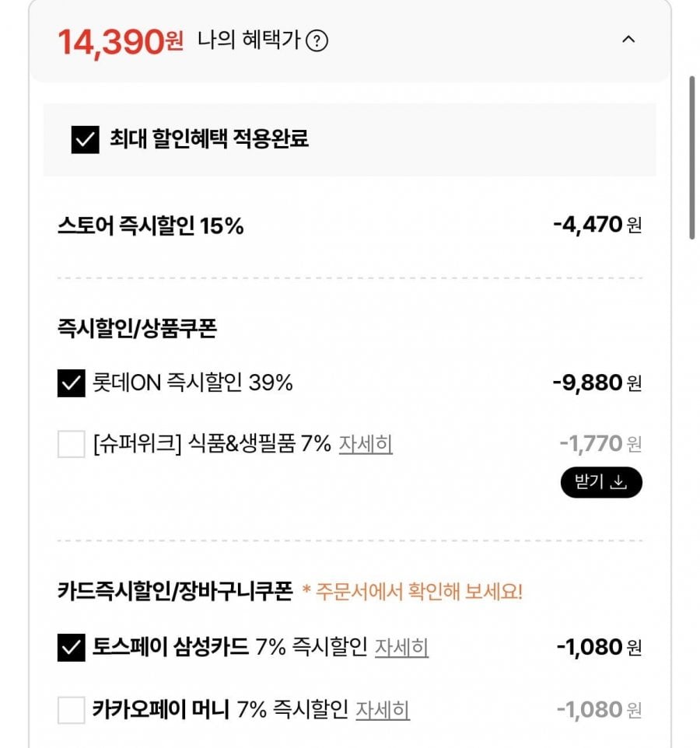Image resolution: width=700 pixels, height=748 pixels.
Task: Click the orange 주문서에서 확인해 보세요 notice
Action: (x=412, y=592)
